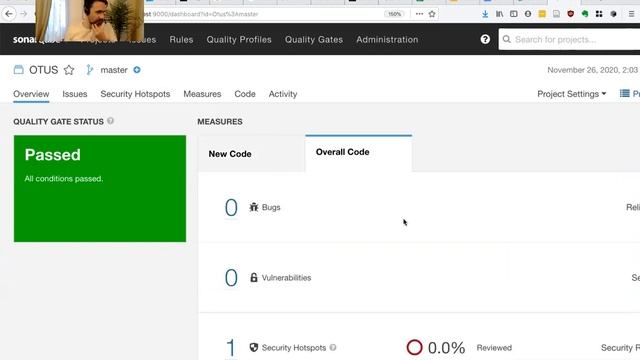Open the Firefox library icon
This screenshot has height=360, width=640.
tap(499, 14)
